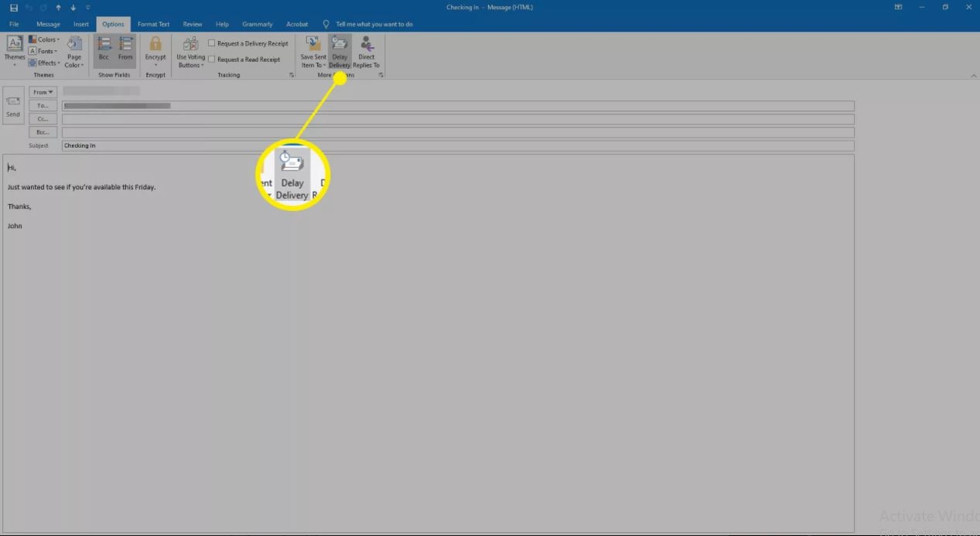Click the Cc... button
Screen dimensions: 980x536
pos(43,119)
